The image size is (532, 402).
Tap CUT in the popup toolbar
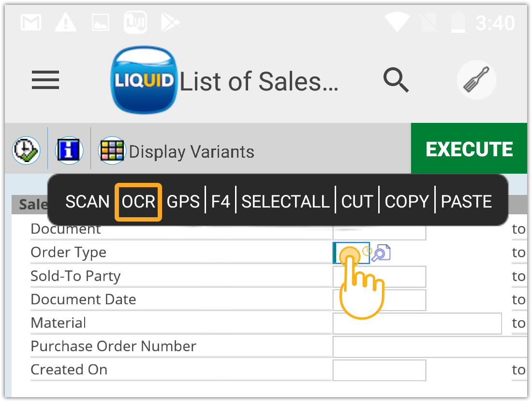(357, 202)
